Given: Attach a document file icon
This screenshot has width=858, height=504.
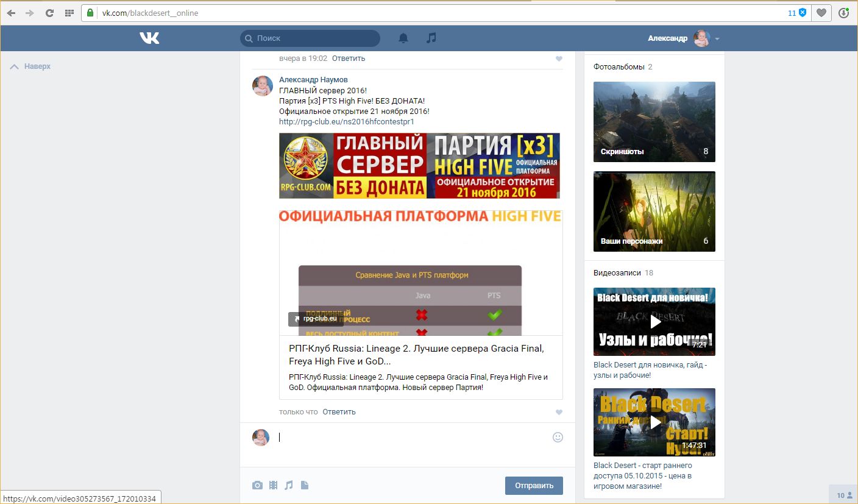Looking at the screenshot, I should pos(305,485).
